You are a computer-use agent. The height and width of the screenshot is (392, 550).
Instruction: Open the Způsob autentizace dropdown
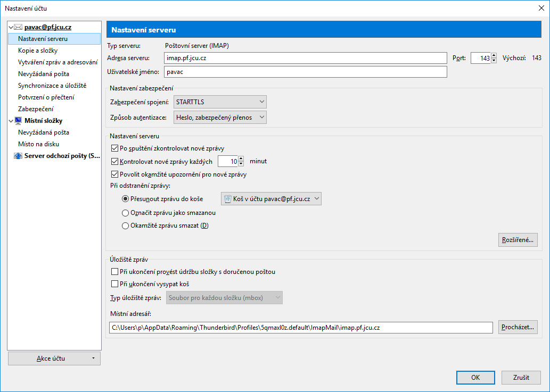[220, 118]
